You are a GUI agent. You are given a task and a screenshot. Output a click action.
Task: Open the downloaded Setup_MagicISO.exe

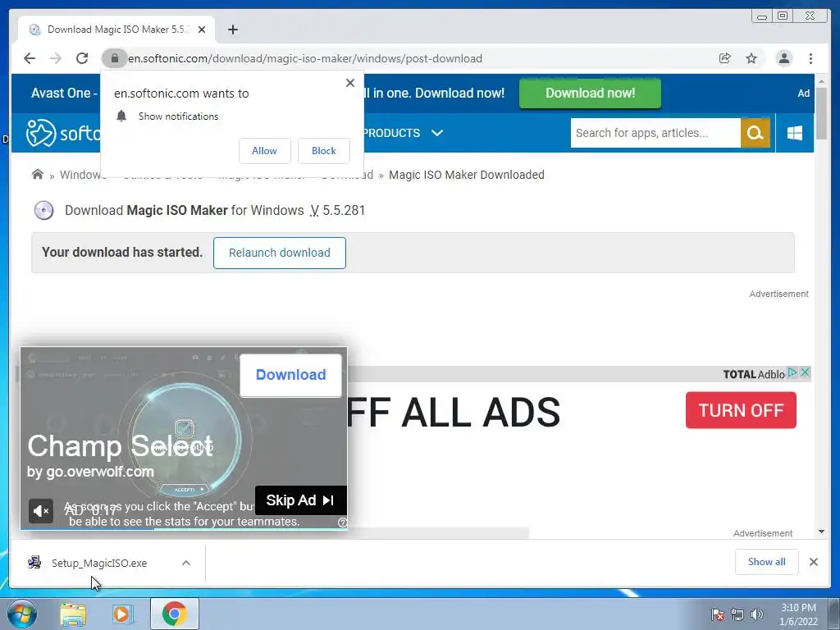click(x=99, y=563)
